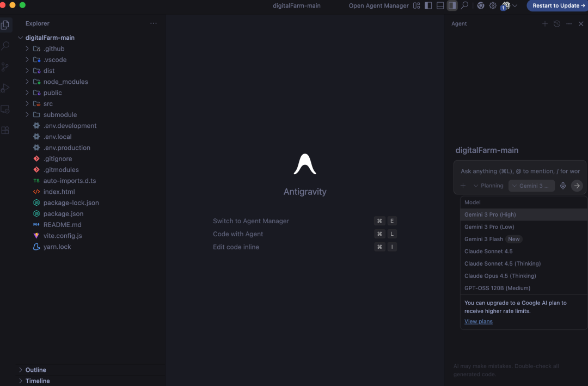Click the microphone voice input icon

[563, 186]
